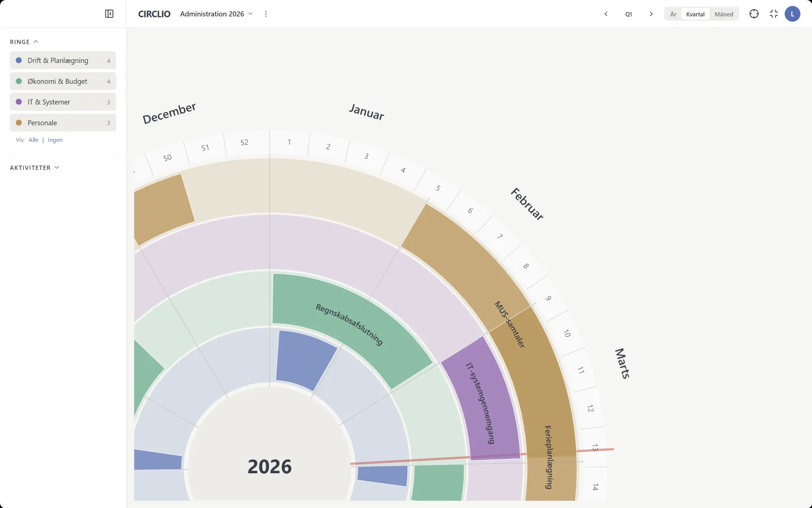Show all rings via Alle link
Viewport: 812px width, 508px height.
[33, 140]
